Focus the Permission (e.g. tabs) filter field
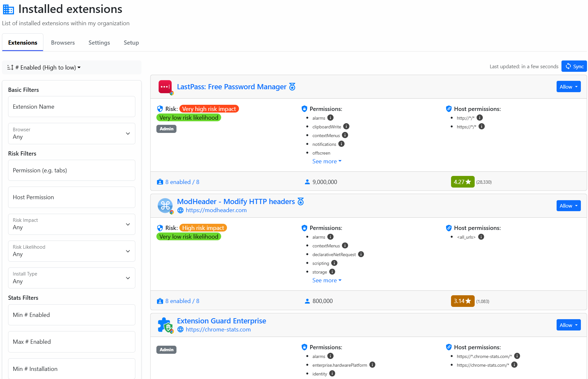This screenshot has width=588, height=379. point(72,170)
